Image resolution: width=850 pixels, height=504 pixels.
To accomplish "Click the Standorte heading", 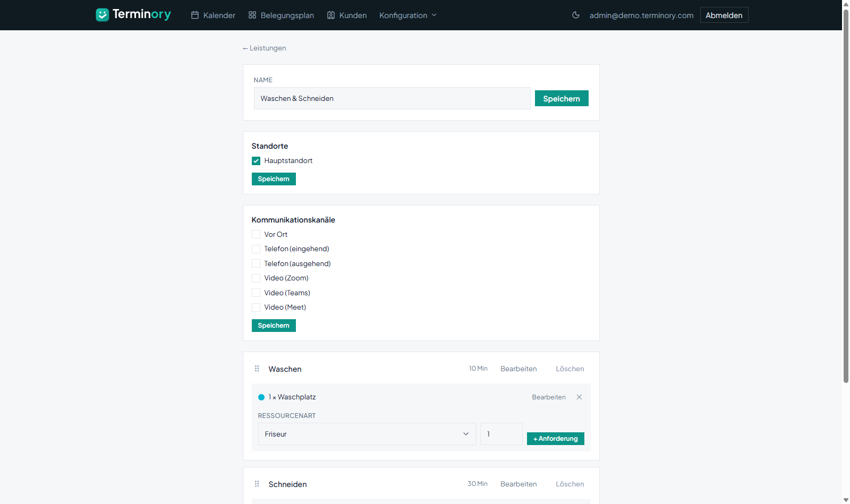I will click(x=270, y=146).
